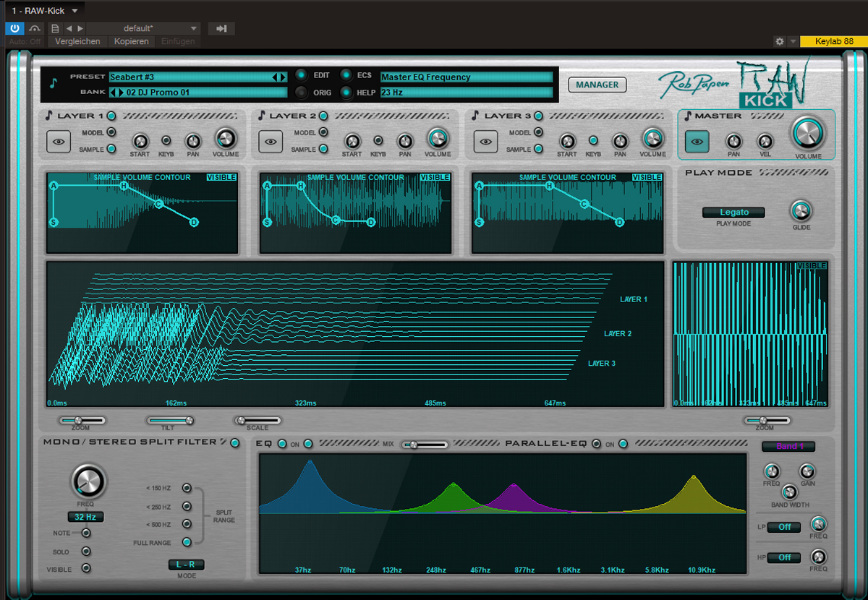The width and height of the screenshot is (868, 600).
Task: Click the EQ Band Width knob
Action: (789, 492)
